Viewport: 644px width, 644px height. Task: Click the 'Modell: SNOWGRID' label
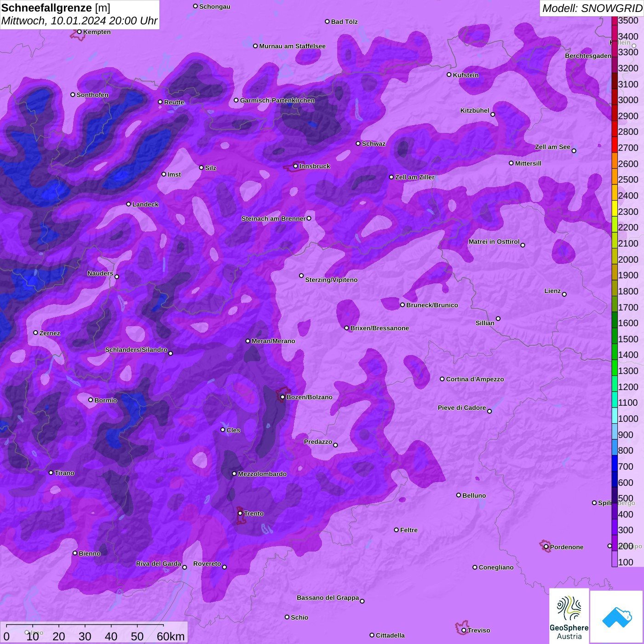point(592,8)
